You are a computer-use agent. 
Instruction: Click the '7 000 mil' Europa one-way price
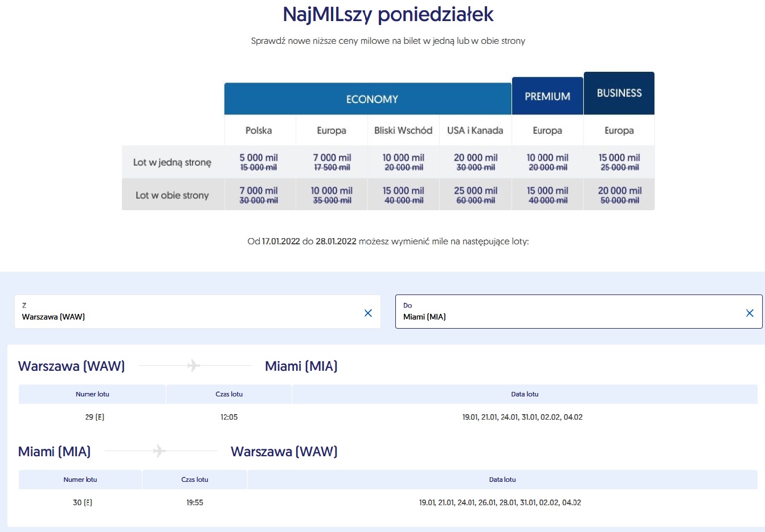click(332, 158)
